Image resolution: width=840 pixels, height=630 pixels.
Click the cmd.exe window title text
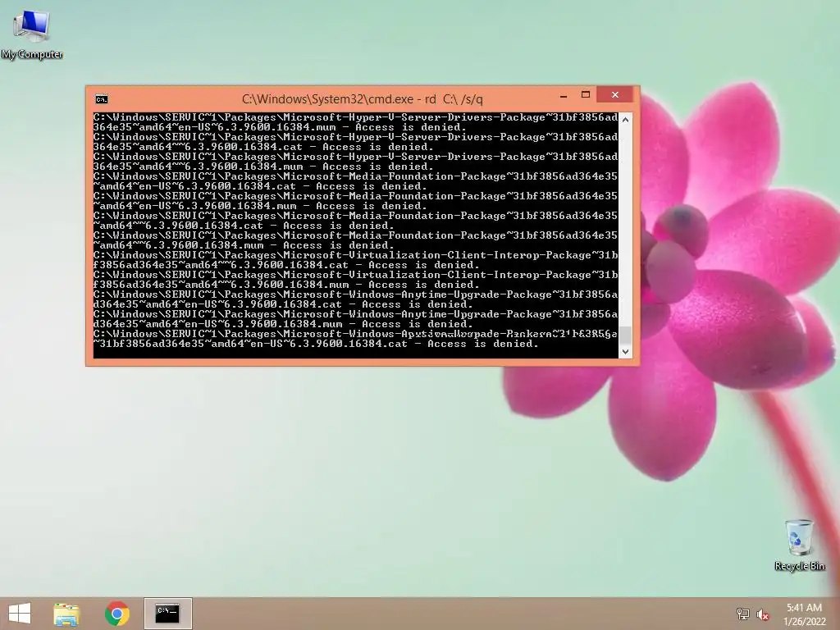coord(362,99)
